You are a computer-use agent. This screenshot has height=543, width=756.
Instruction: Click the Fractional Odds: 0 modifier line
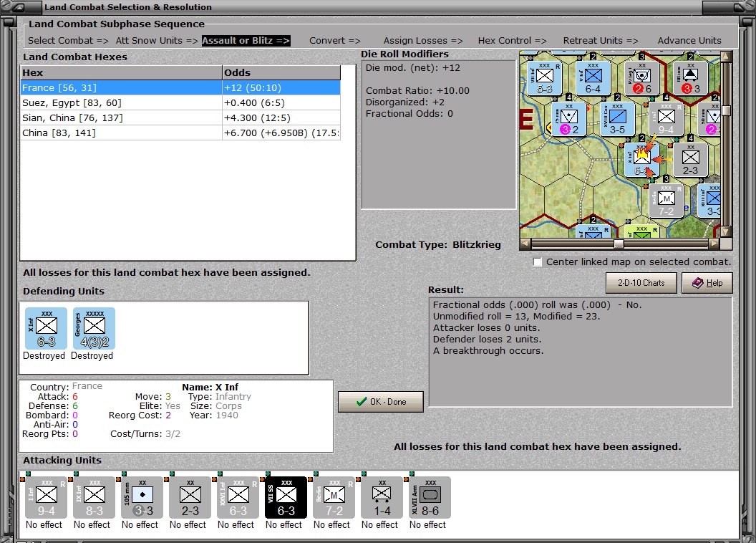tap(409, 114)
